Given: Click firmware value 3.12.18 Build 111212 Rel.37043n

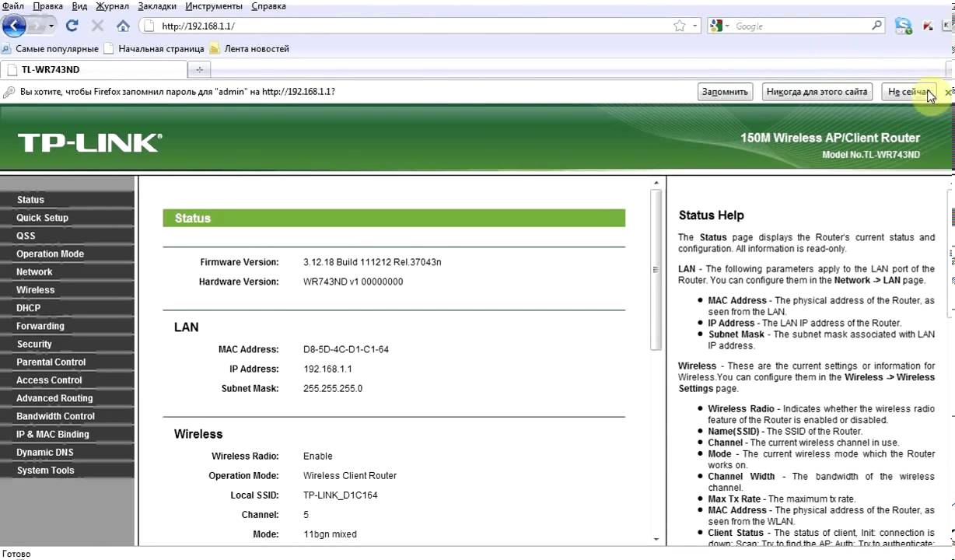Looking at the screenshot, I should point(373,262).
